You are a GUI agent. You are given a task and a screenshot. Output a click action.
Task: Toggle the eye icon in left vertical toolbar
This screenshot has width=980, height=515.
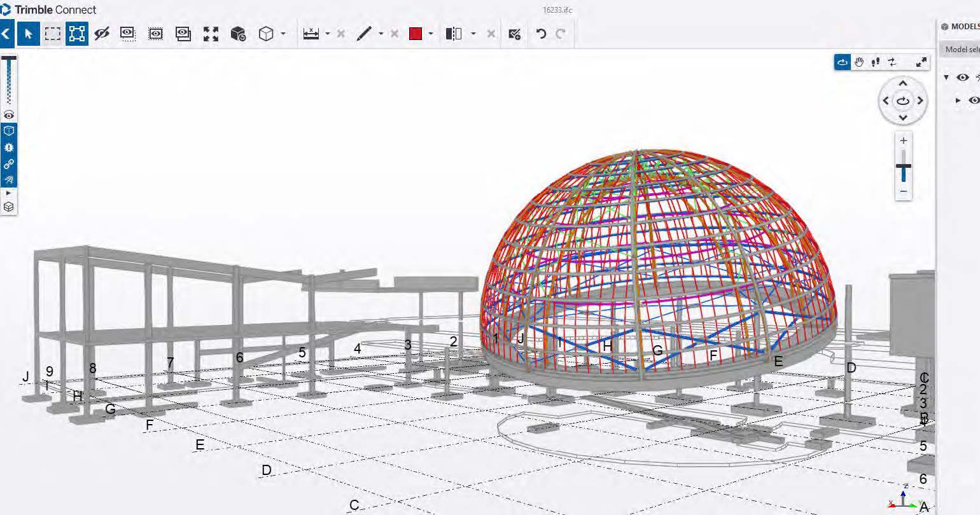(9, 115)
